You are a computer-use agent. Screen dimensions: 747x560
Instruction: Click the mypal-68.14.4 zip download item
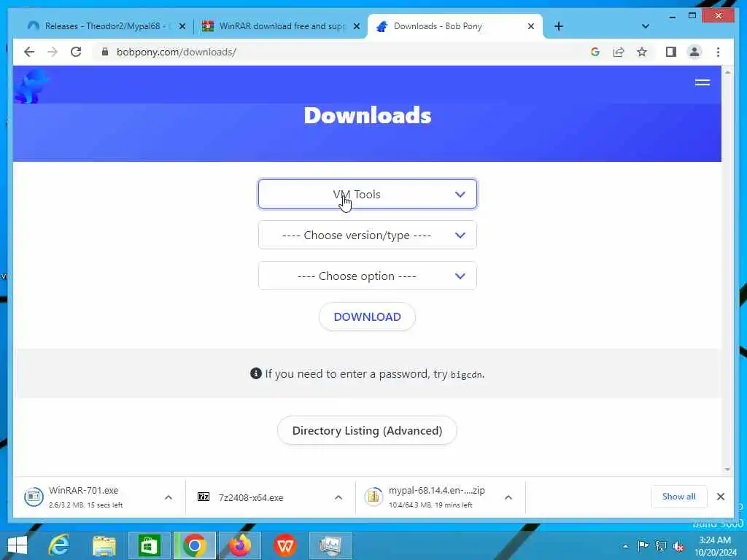point(429,497)
